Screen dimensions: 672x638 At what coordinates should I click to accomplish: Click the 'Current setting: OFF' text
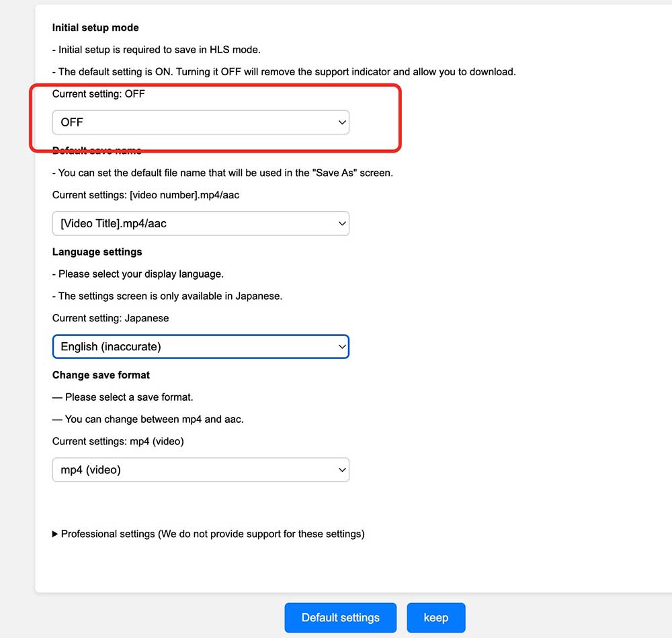coord(99,94)
